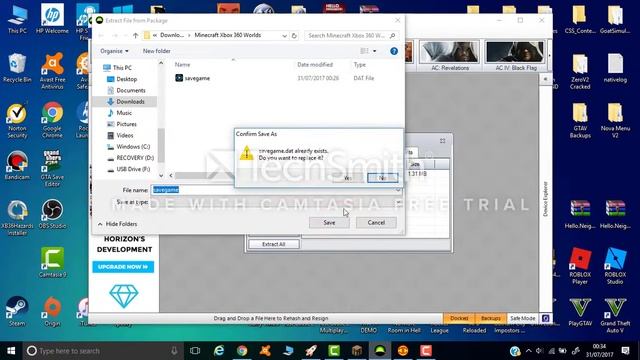This screenshot has width=640, height=360.
Task: Open Task View on the taskbar
Action: tap(195, 351)
